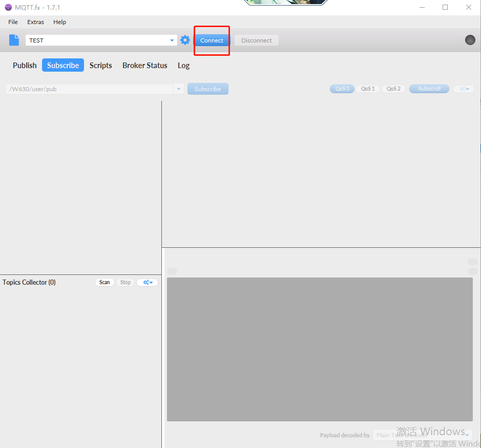This screenshot has height=448, width=481.
Task: Switch to the Publish tab
Action: pyautogui.click(x=25, y=66)
